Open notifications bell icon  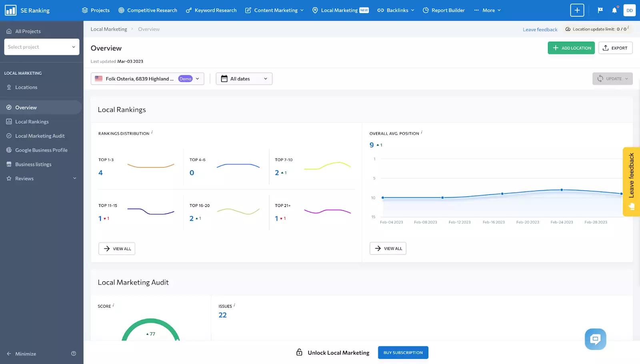click(614, 10)
